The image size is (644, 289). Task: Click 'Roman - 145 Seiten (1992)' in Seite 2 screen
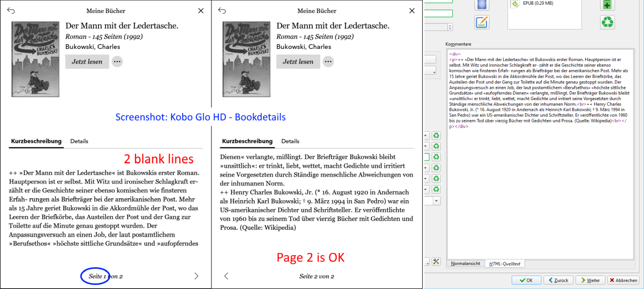coord(315,37)
